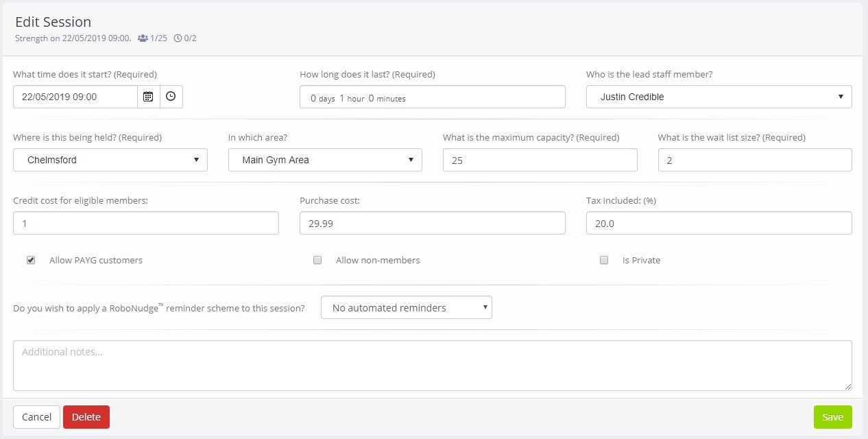The image size is (868, 439).
Task: Uncheck Allow PAYG customers checkbox
Action: click(31, 260)
